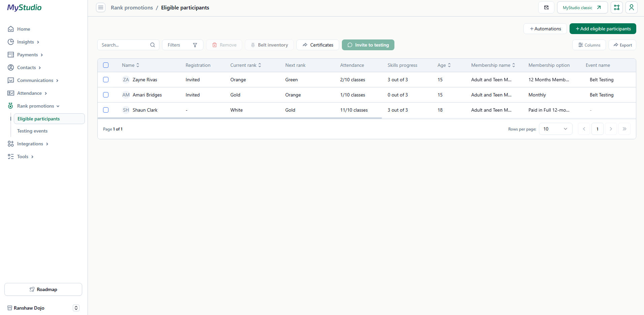The image size is (644, 315).
Task: Click the Tools sidebar icon
Action: [11, 156]
